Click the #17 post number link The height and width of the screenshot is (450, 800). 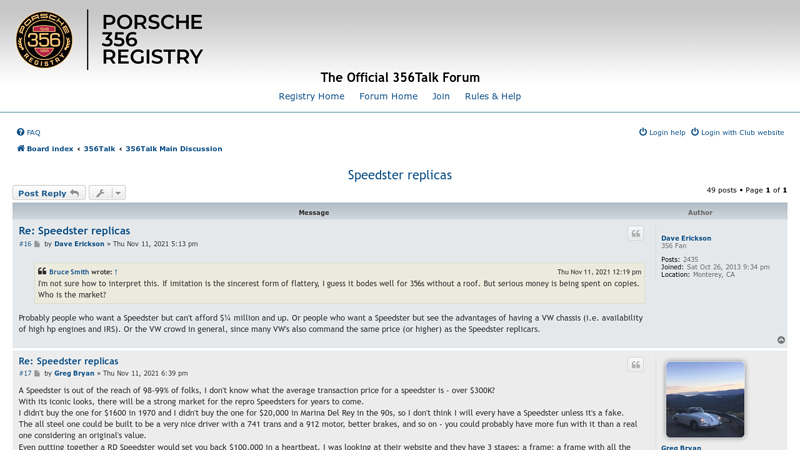25,373
